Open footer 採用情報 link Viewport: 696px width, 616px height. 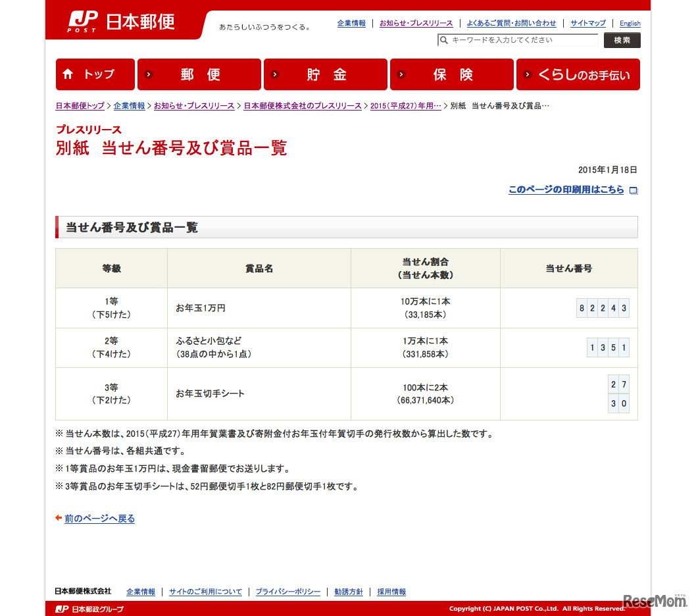391,592
